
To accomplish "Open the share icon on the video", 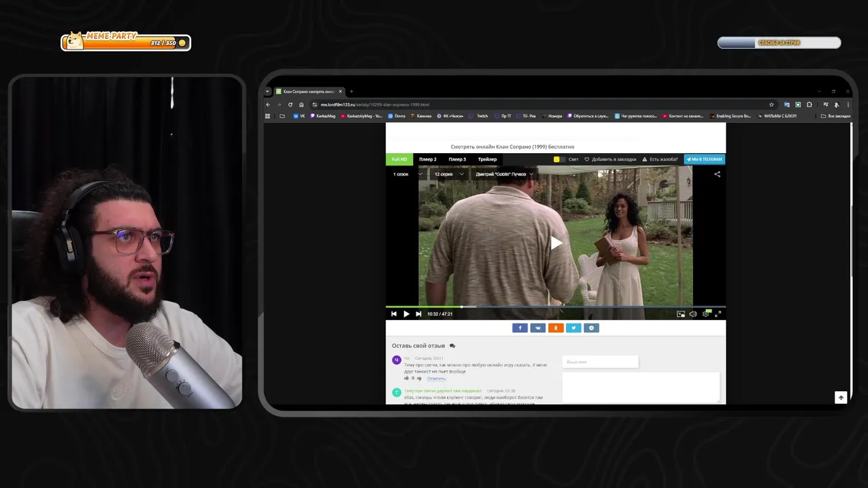I will point(717,174).
